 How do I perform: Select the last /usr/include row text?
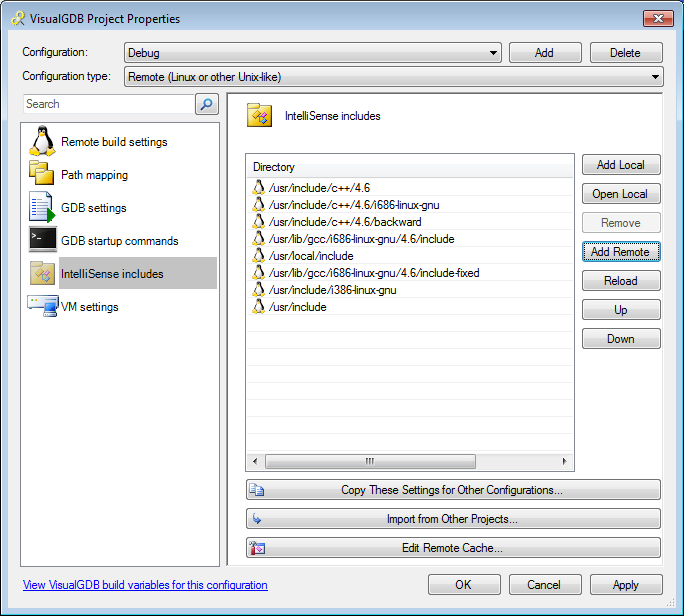[x=298, y=307]
